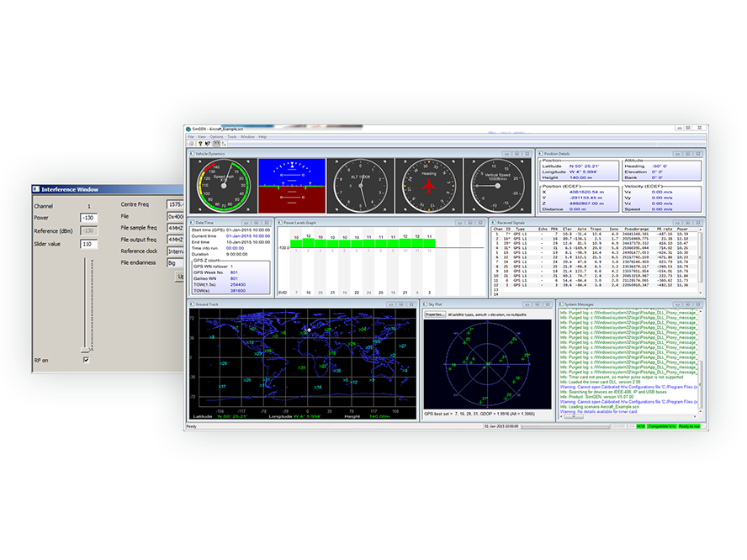Open the satellite types dropdown in Sky Plot
The height and width of the screenshot is (560, 747).
[488, 314]
